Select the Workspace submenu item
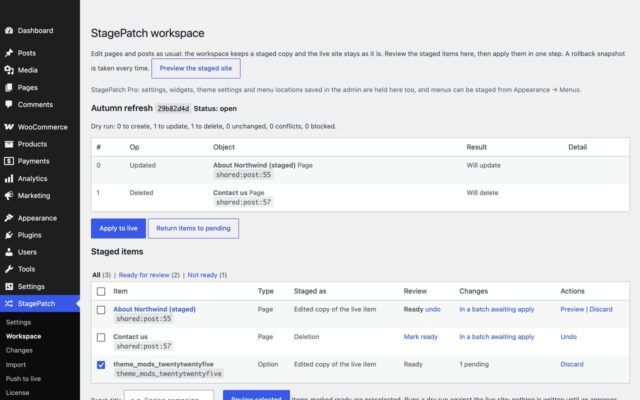 (23, 336)
